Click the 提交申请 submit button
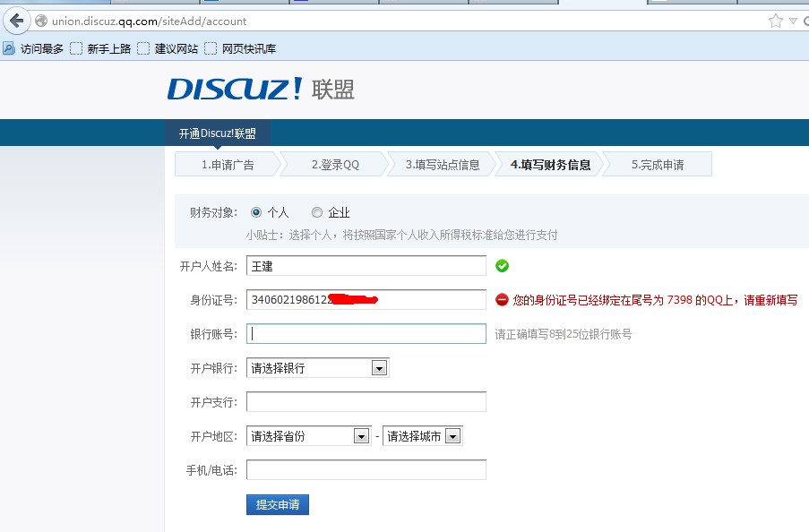809x532 pixels. 278,504
